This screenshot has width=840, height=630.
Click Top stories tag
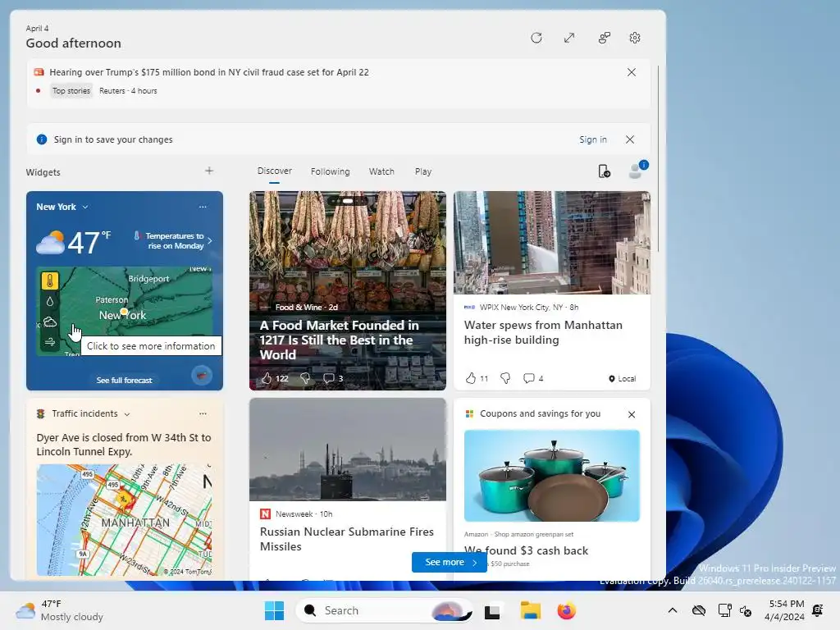pos(71,90)
